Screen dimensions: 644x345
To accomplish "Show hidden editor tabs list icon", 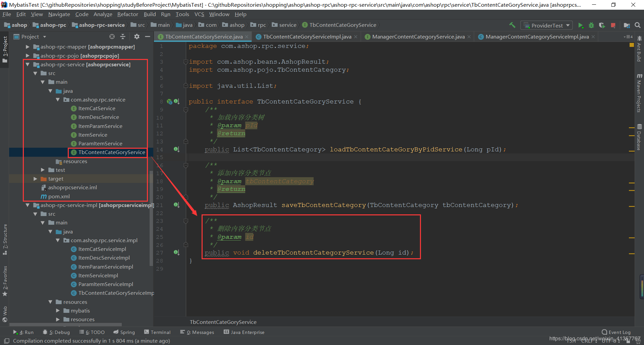I will click(x=628, y=37).
